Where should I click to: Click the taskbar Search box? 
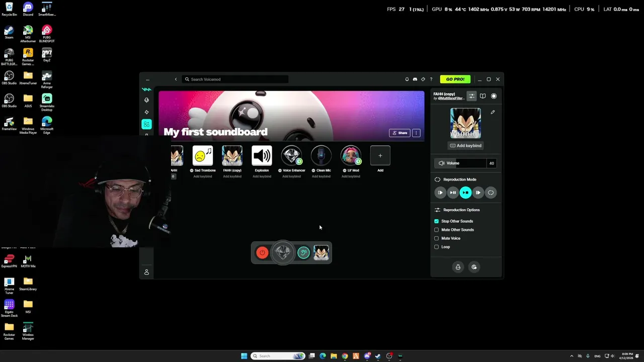pos(278,356)
